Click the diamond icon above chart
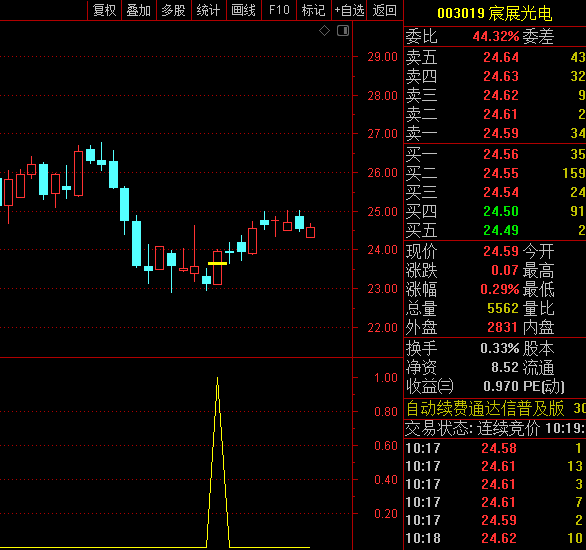The width and height of the screenshot is (586, 550). coord(324,31)
